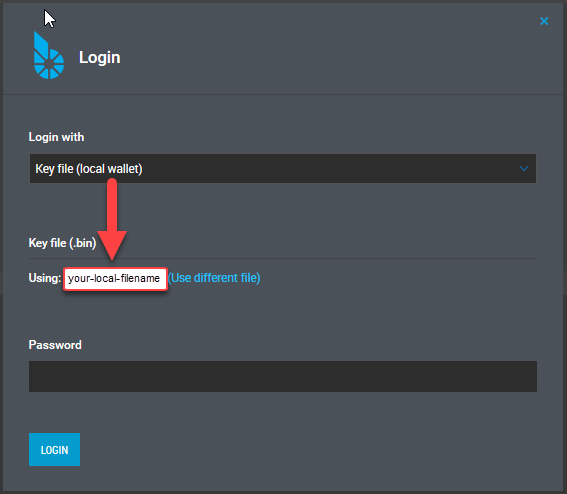Click the dropdown chevron arrow
The image size is (567, 494).
(524, 169)
